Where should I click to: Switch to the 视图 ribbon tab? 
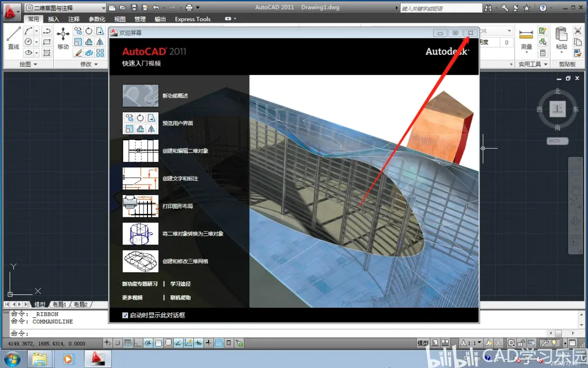coord(120,19)
